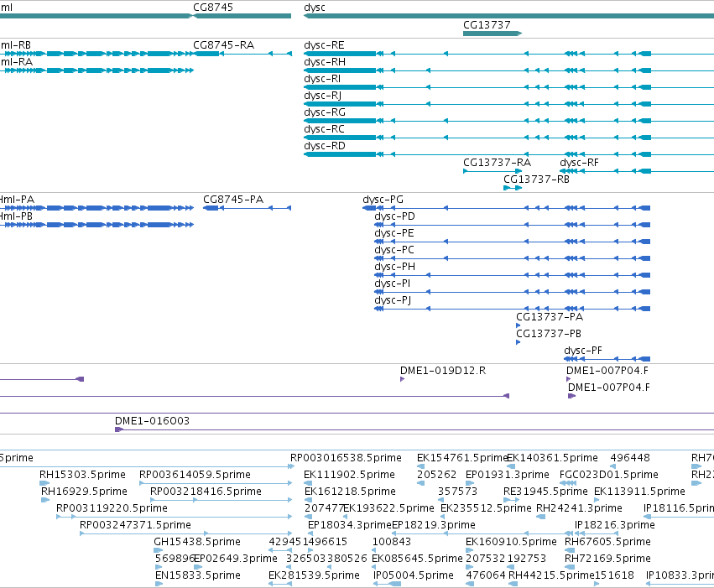Select transcript dysc-RF label
The height and width of the screenshot is (588, 714).
point(579,163)
